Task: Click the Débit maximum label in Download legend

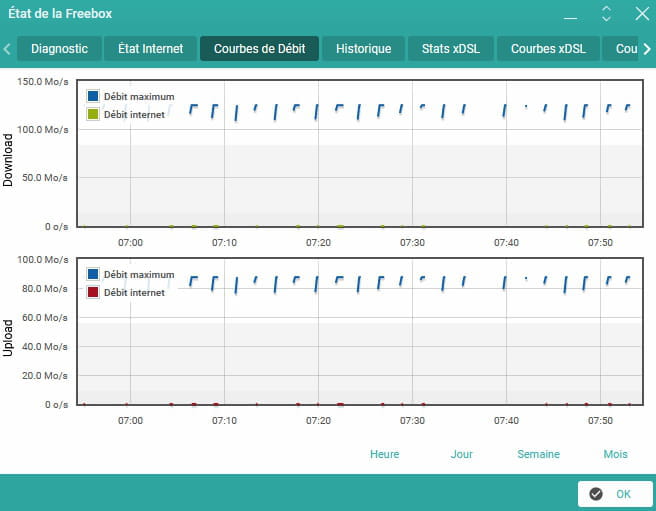Action: 139,96
